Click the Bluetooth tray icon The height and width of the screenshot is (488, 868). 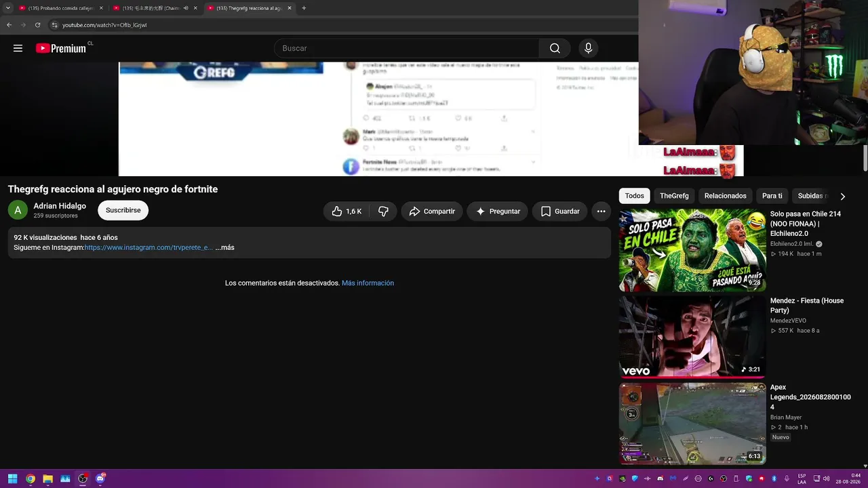(x=774, y=479)
